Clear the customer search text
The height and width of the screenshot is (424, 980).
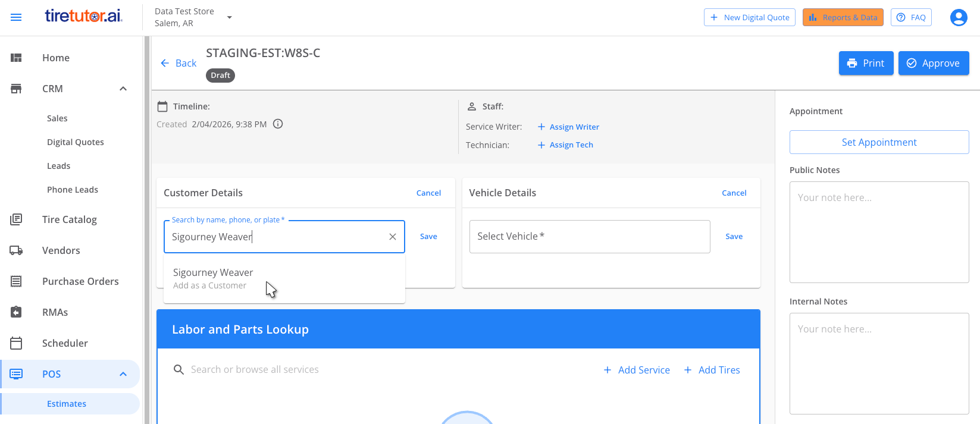[x=393, y=237]
